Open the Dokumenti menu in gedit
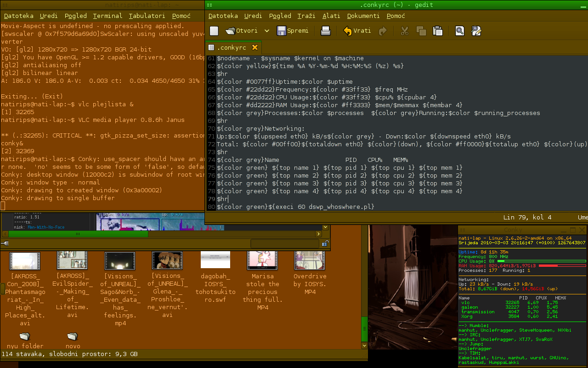 363,16
